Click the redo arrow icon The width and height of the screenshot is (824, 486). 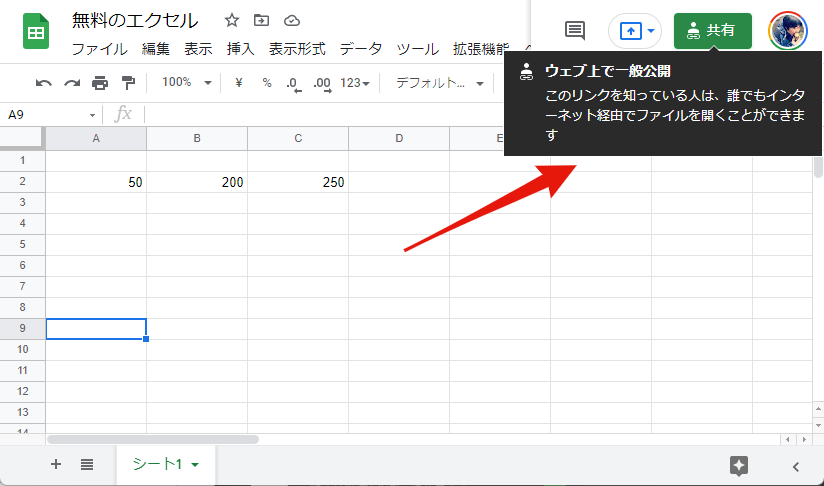point(71,83)
